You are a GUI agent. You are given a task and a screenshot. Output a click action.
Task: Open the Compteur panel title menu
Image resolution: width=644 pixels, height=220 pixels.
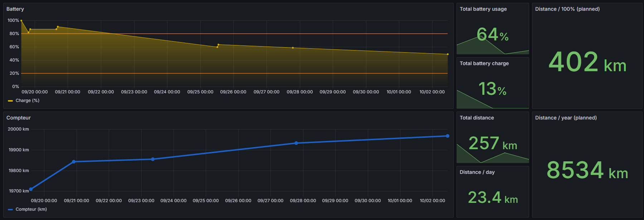pyautogui.click(x=19, y=118)
